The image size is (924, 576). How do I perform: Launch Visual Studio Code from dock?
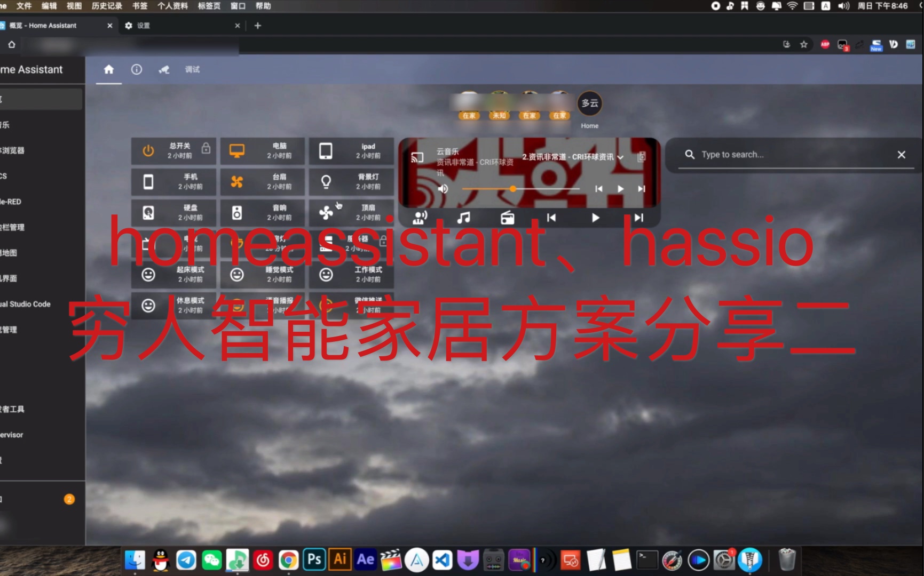(x=443, y=560)
